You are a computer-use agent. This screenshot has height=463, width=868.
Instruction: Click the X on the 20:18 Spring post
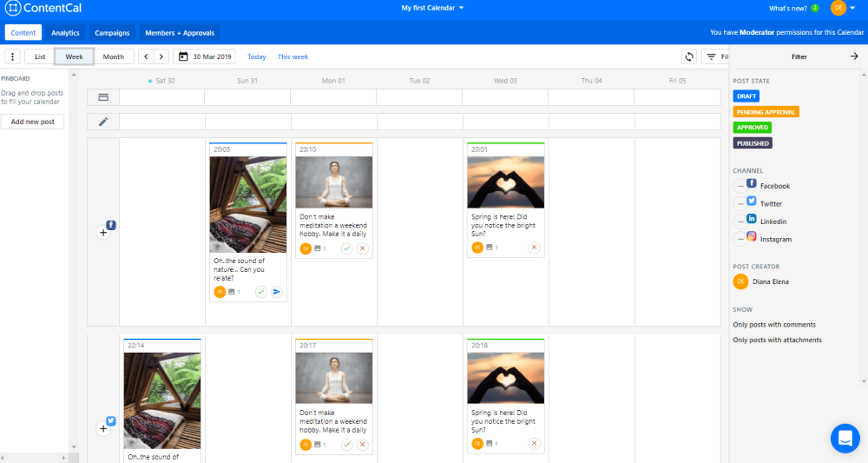click(534, 443)
